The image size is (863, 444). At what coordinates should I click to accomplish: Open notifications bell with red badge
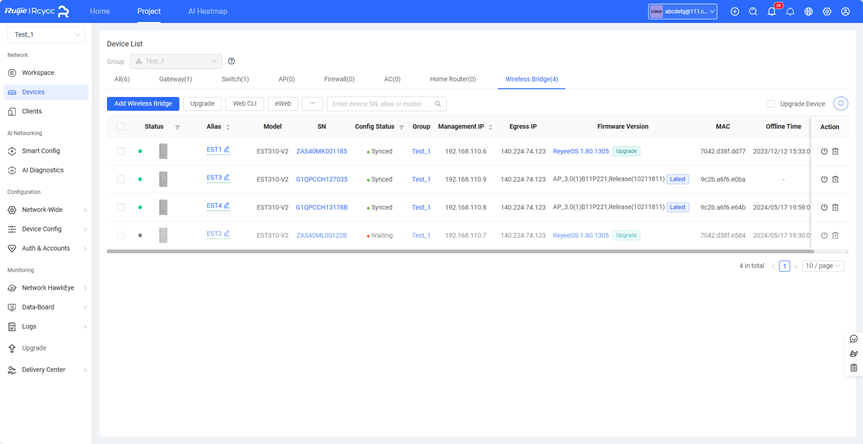pyautogui.click(x=772, y=12)
